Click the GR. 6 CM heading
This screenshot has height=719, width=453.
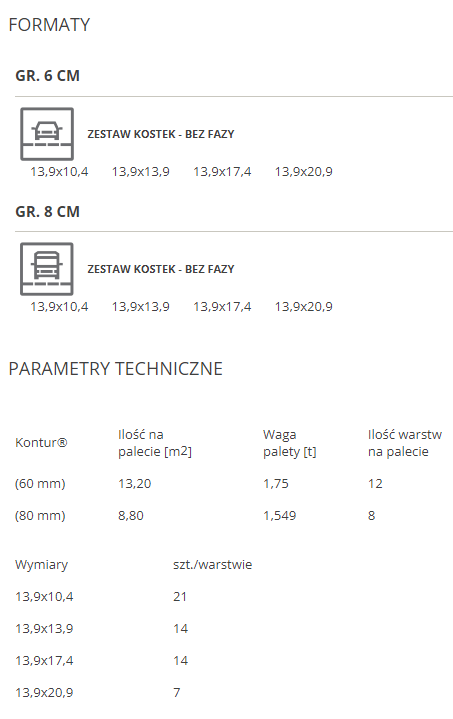(x=48, y=76)
